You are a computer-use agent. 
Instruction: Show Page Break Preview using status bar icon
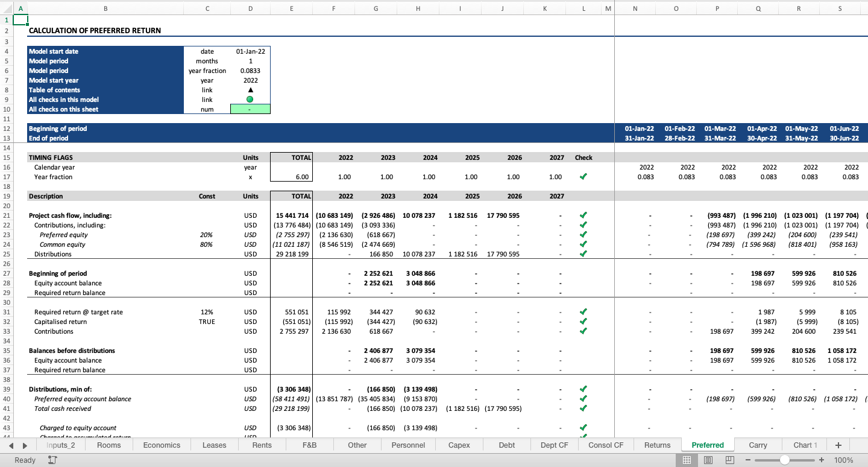point(729,460)
